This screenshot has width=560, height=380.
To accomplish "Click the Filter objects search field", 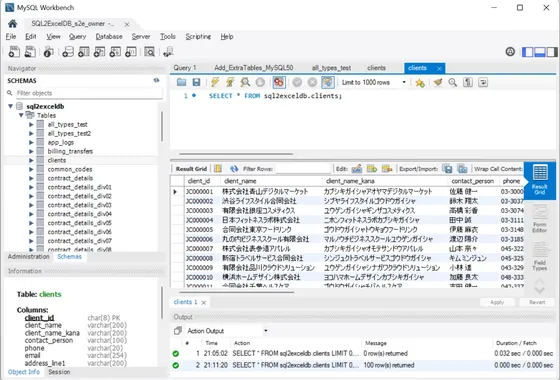I will click(89, 93).
